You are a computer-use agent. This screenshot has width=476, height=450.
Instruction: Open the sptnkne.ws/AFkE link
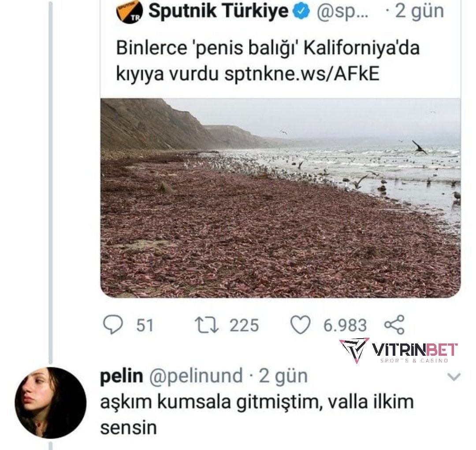301,74
